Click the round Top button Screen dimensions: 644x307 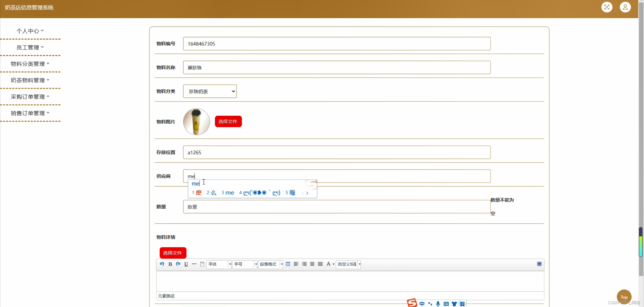click(x=624, y=297)
